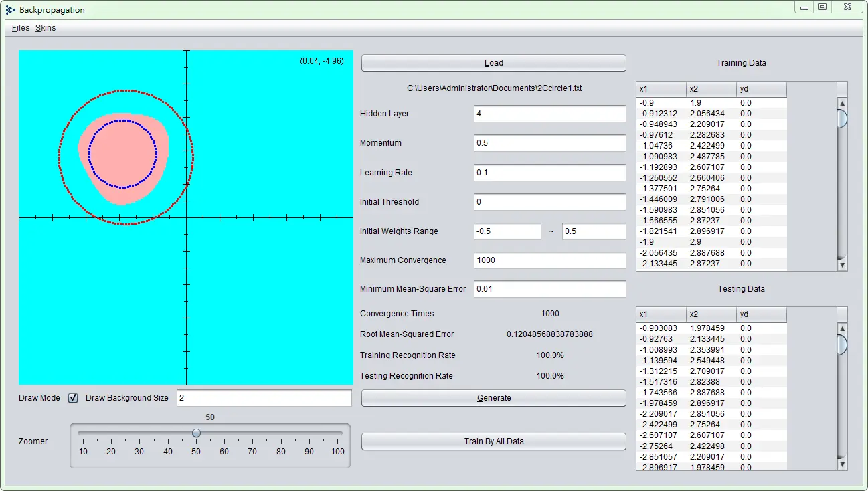Click Testing Data scrollbar down arrow
This screenshot has width=868, height=491.
(842, 465)
